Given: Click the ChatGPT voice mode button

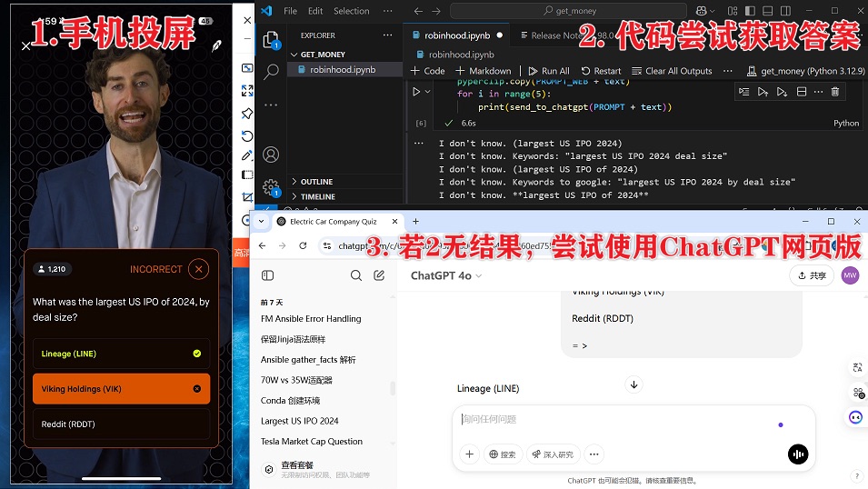Looking at the screenshot, I should (798, 454).
